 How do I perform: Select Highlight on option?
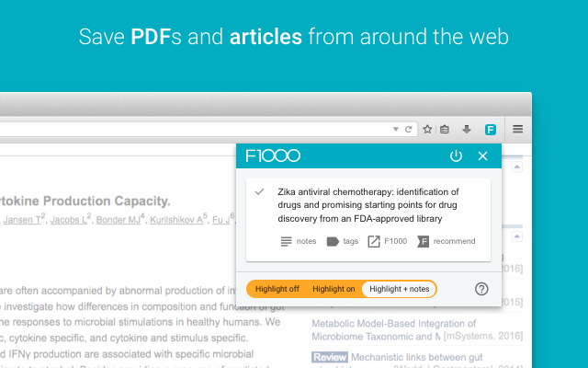334,289
